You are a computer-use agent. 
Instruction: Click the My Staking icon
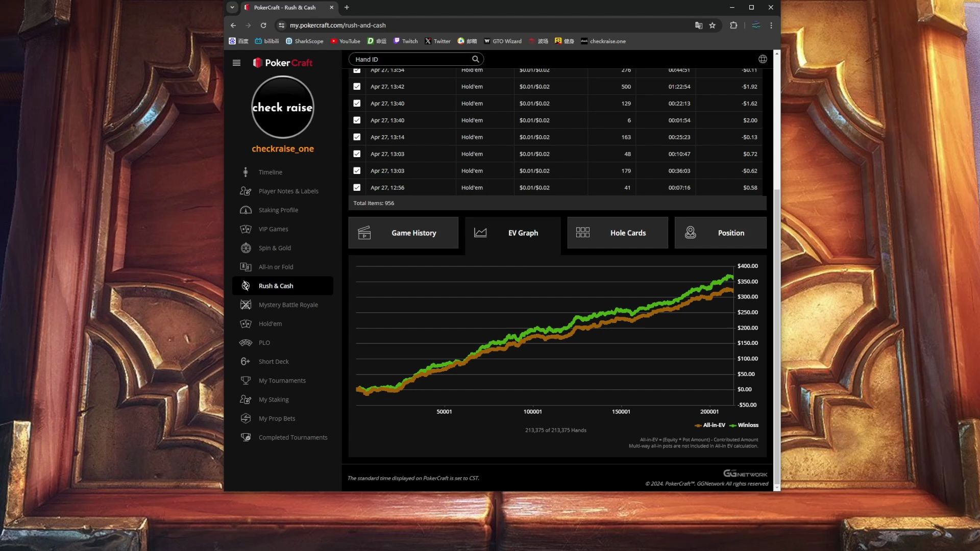click(246, 399)
